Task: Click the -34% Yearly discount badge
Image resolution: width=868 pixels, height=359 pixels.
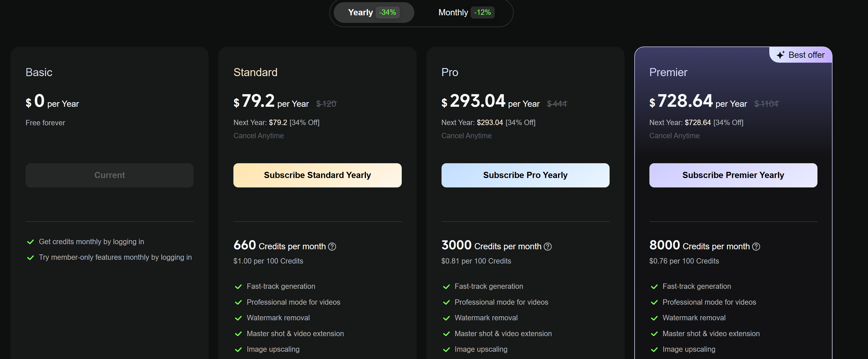Action: click(x=387, y=12)
